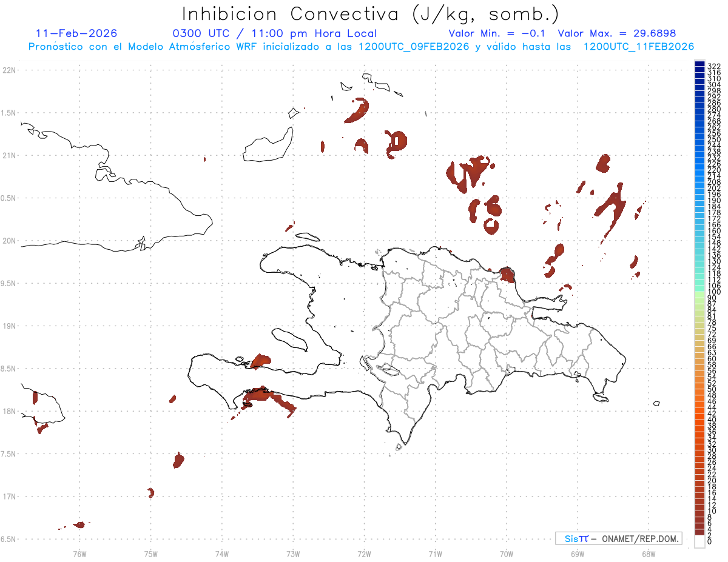
Task: Select the date text '11-Feb-2026'
Action: [x=76, y=33]
